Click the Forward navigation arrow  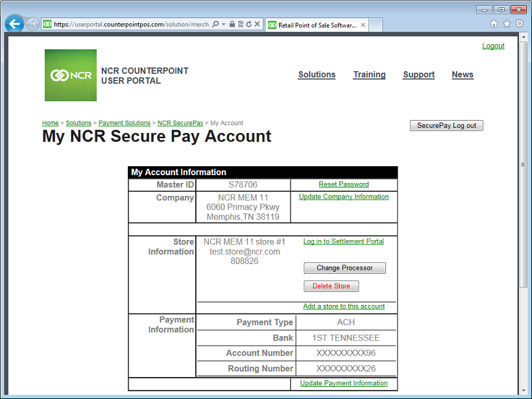click(31, 23)
